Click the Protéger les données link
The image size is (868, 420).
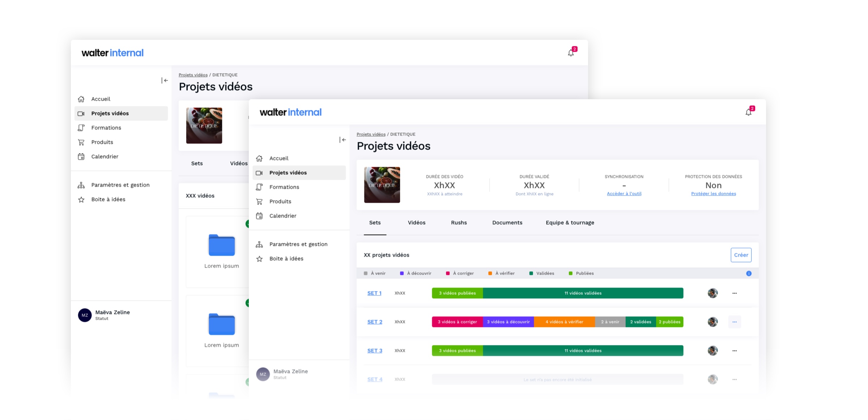point(713,194)
